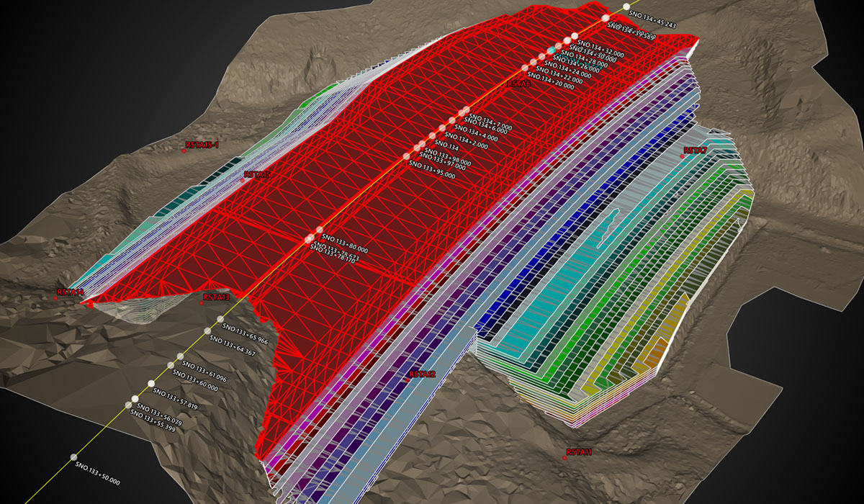The height and width of the screenshot is (504, 864).
Task: Click the RSTA12 point on the slope
Action: pos(408,380)
